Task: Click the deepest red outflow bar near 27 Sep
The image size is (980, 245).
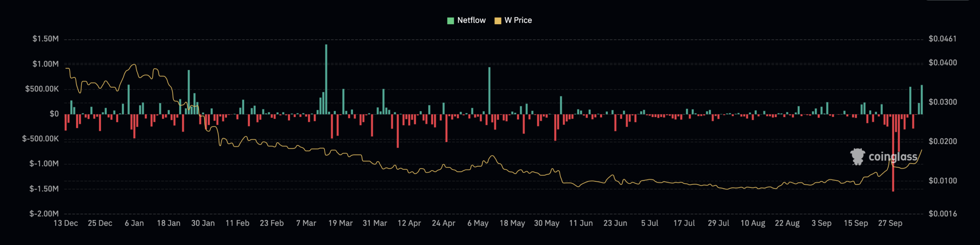Action: point(893,153)
